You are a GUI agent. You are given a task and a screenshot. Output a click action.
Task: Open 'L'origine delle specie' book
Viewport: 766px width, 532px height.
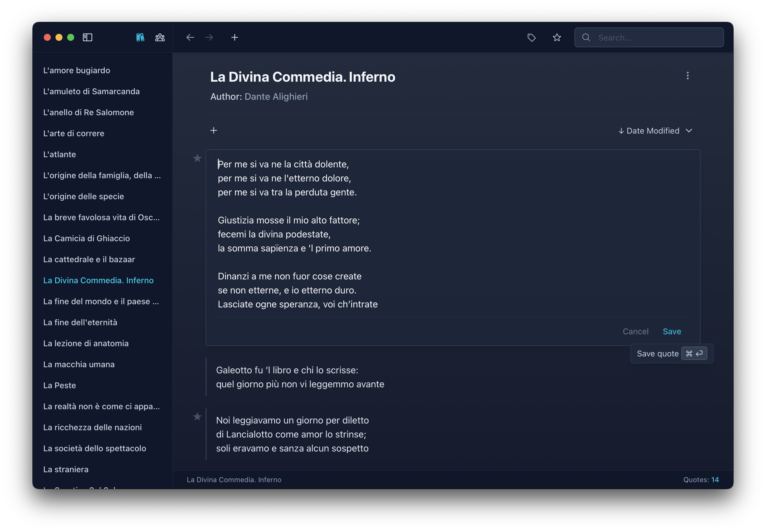coord(84,196)
